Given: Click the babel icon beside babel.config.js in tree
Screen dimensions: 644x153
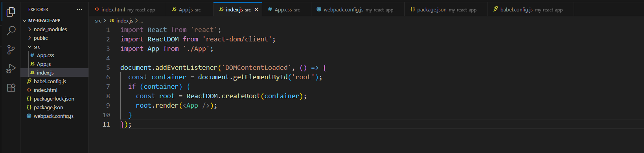Looking at the screenshot, I should click(29, 81).
